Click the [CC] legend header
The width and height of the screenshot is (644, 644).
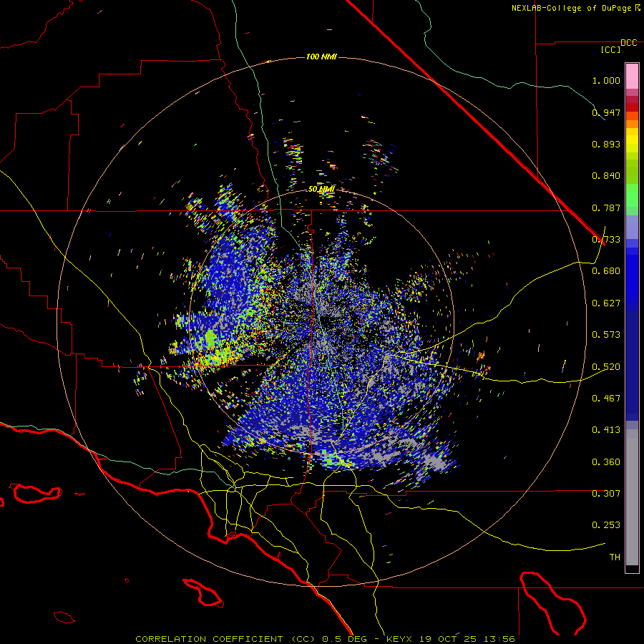click(611, 49)
